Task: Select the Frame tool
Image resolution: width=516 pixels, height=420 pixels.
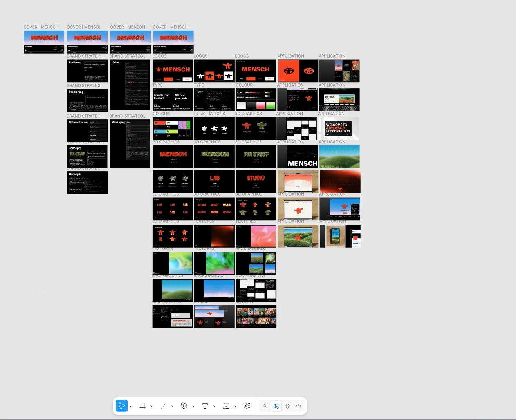Action: (x=142, y=406)
